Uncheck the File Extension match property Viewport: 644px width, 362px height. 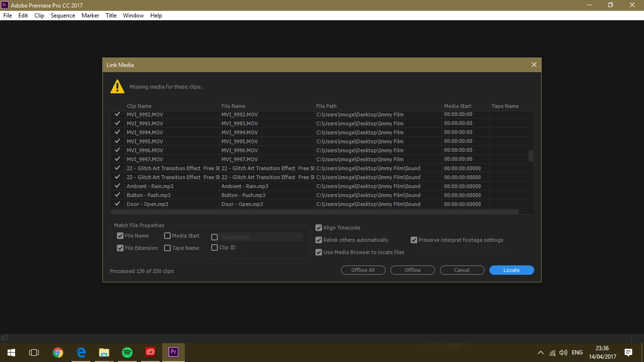click(120, 248)
